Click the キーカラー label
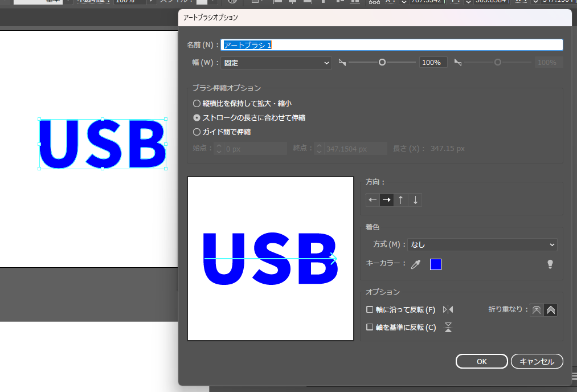This screenshot has height=392, width=577. 386,263
